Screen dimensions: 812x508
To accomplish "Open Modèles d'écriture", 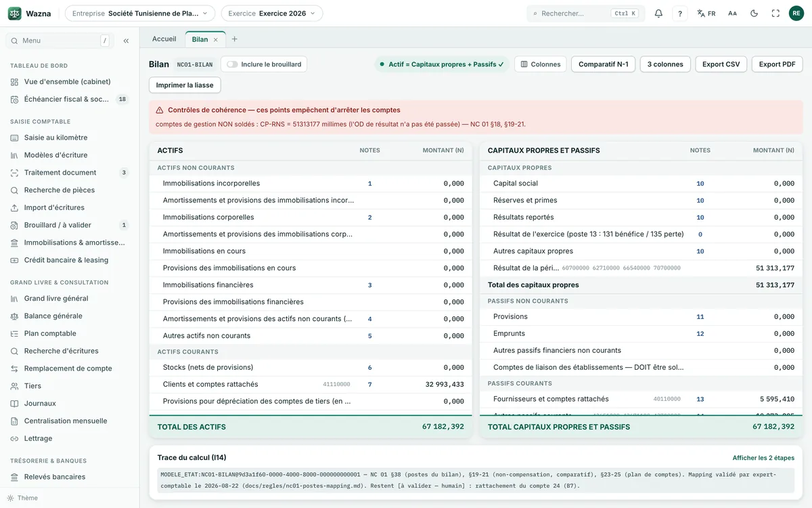I will 70,155.
